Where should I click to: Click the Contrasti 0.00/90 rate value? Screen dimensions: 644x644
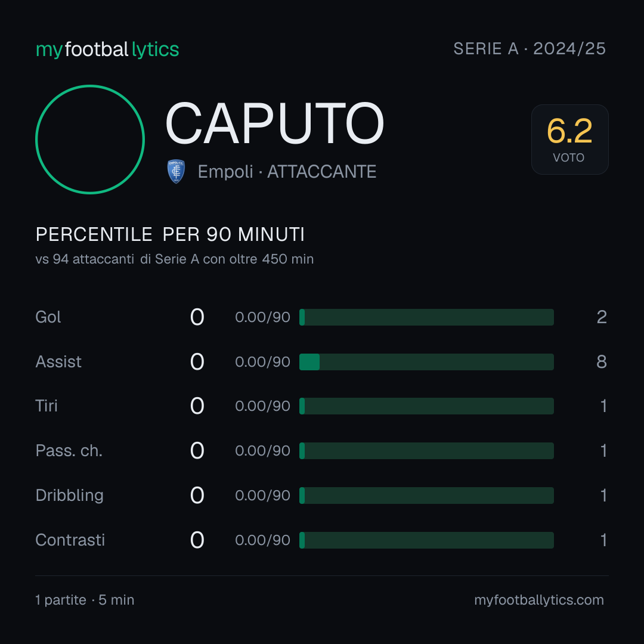pyautogui.click(x=262, y=540)
